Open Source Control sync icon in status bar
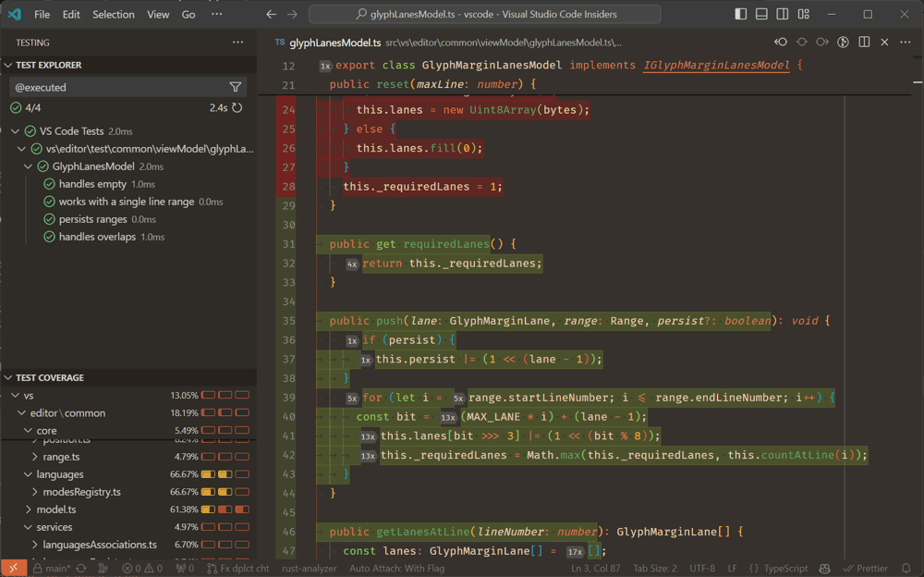Screen dimensions: 924x577 tap(80, 568)
